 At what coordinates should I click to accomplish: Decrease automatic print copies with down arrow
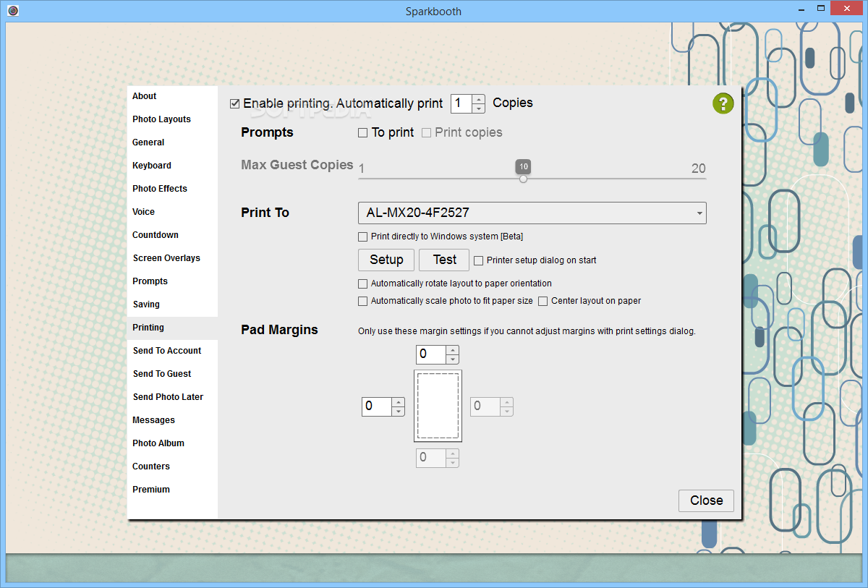pyautogui.click(x=478, y=108)
